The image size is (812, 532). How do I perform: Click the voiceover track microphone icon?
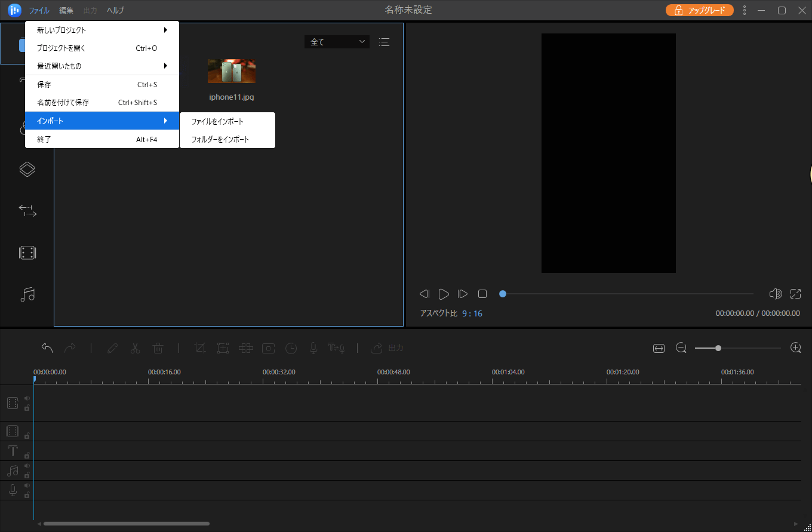pyautogui.click(x=13, y=490)
